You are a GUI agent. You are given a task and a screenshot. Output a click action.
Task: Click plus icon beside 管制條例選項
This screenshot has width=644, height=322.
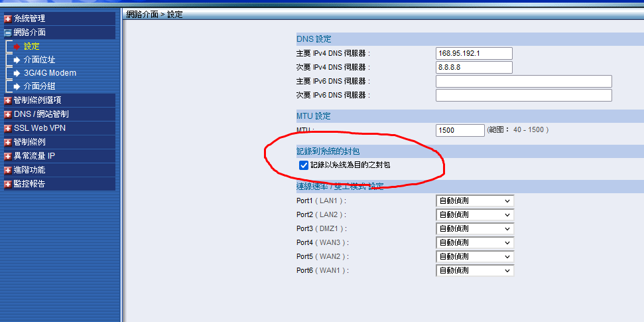pos(8,100)
